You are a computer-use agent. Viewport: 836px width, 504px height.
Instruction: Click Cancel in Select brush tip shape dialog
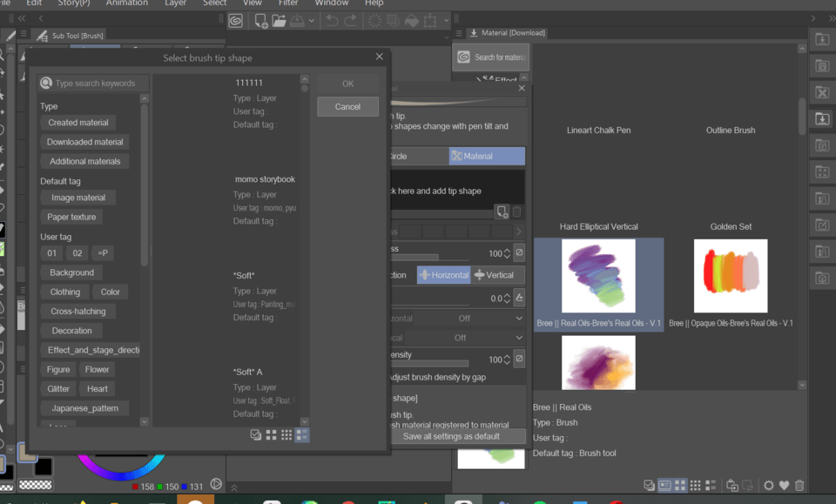point(347,106)
